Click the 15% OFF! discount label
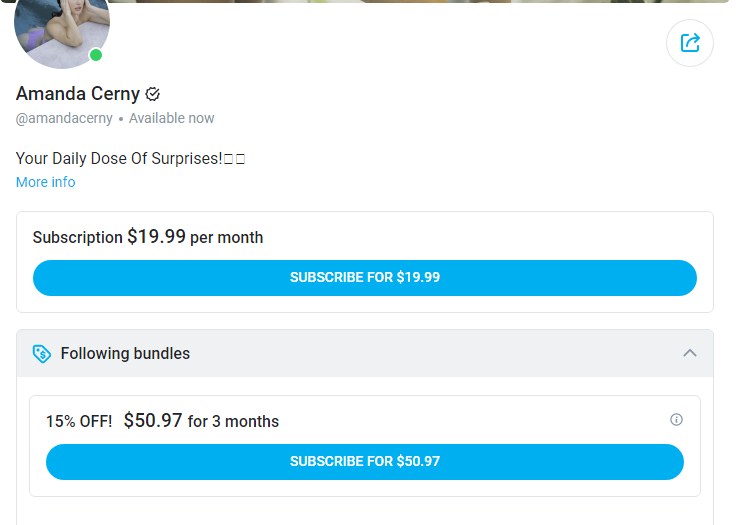The height and width of the screenshot is (525, 740). [x=79, y=421]
